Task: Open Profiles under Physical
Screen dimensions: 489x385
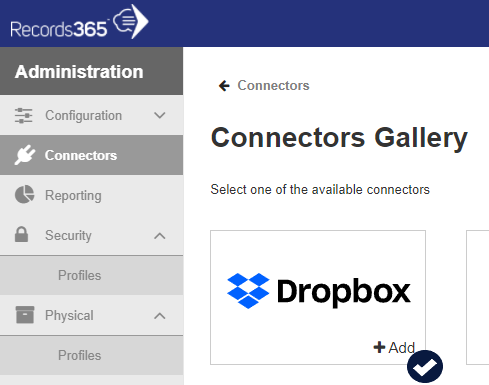Action: tap(91, 355)
